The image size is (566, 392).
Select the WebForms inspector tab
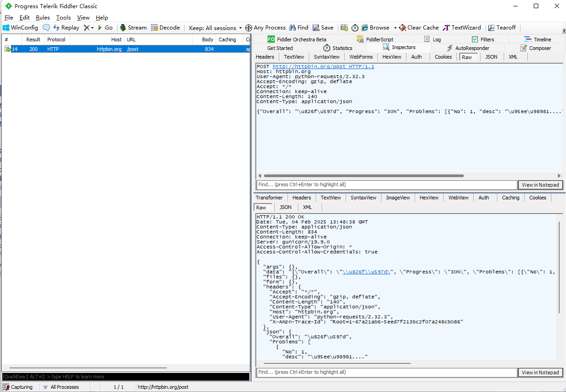click(x=361, y=57)
